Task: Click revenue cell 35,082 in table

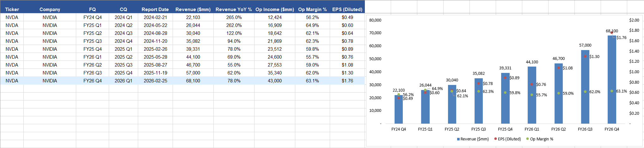Action: [x=193, y=41]
